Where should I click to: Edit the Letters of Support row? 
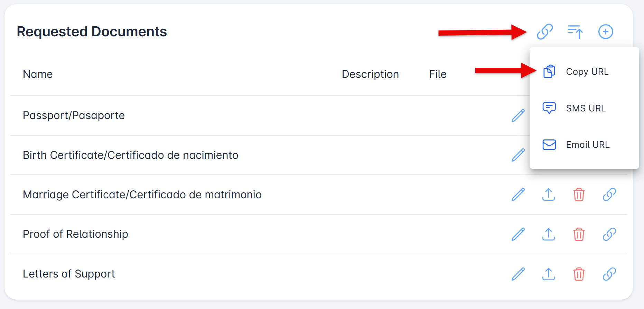click(x=518, y=274)
